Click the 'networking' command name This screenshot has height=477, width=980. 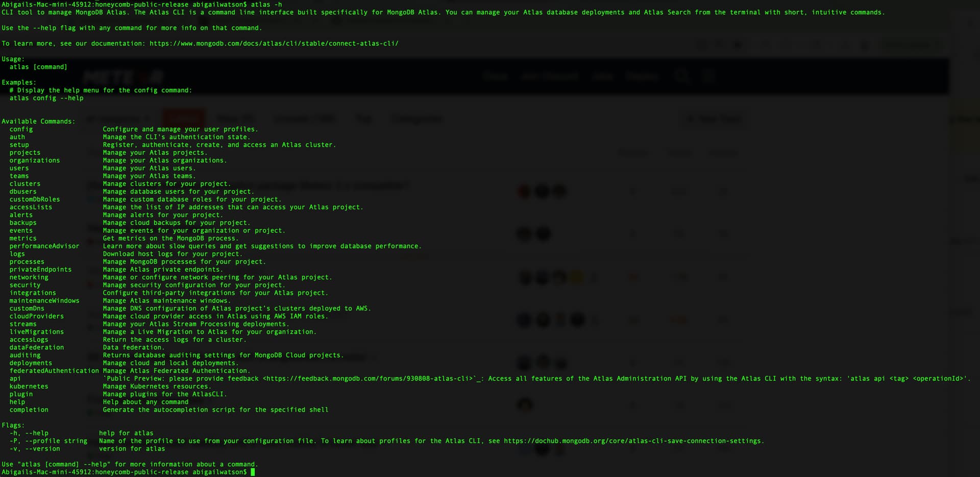pyautogui.click(x=29, y=277)
